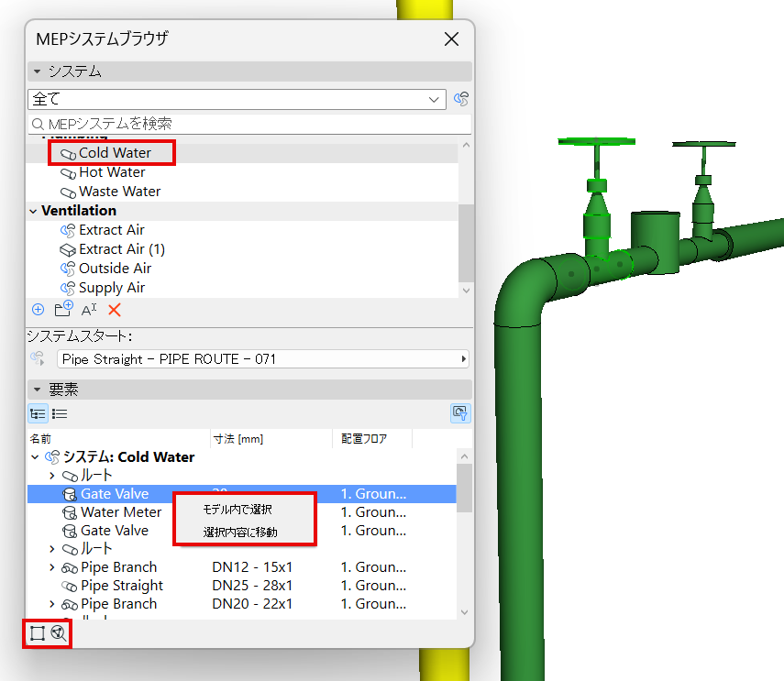Viewport: 784px width, 681px height.
Task: Open the 全て system filter dropdown
Action: (237, 99)
